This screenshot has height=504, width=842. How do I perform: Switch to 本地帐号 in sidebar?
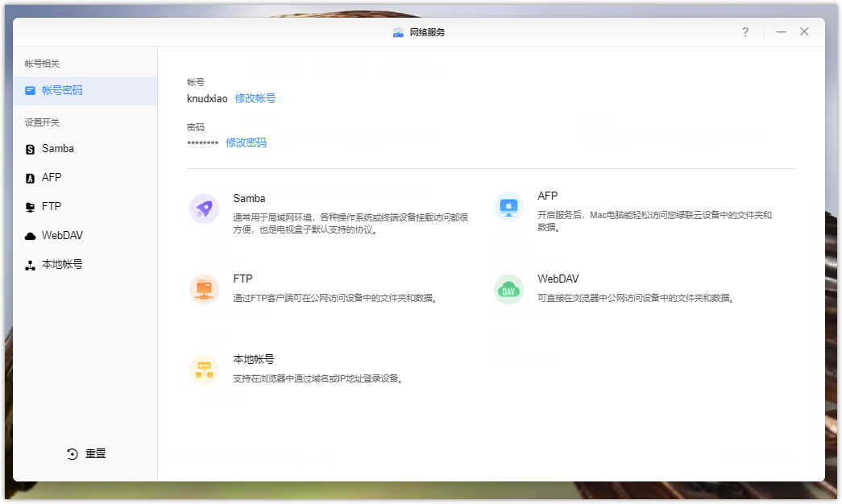(x=62, y=265)
